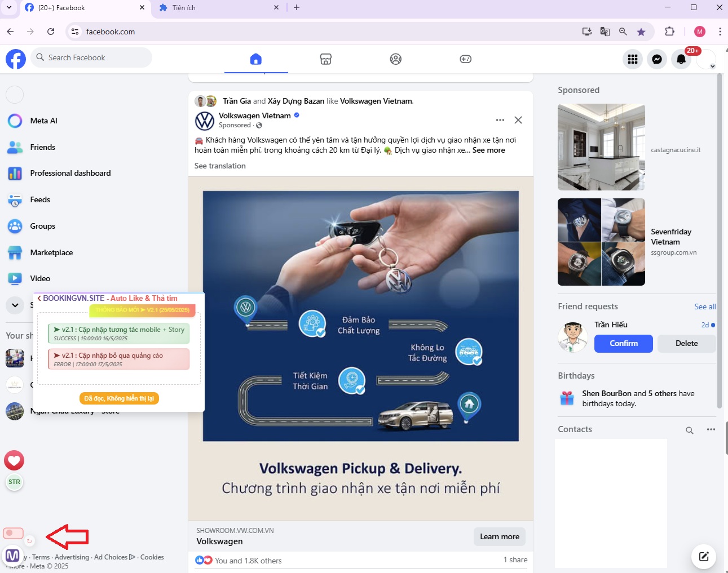Delete Trần Hiếu's friend request
Viewport: 728px width, 573px height.
tap(686, 343)
